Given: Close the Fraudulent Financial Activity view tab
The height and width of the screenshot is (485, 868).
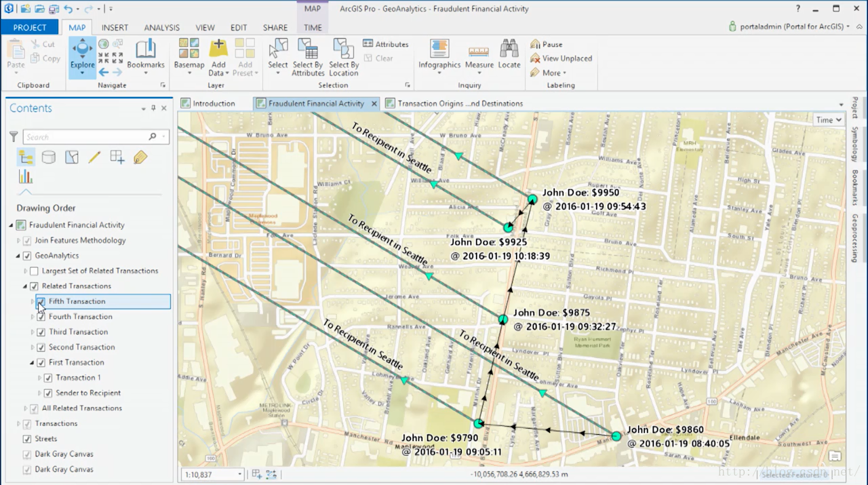Looking at the screenshot, I should pos(373,104).
